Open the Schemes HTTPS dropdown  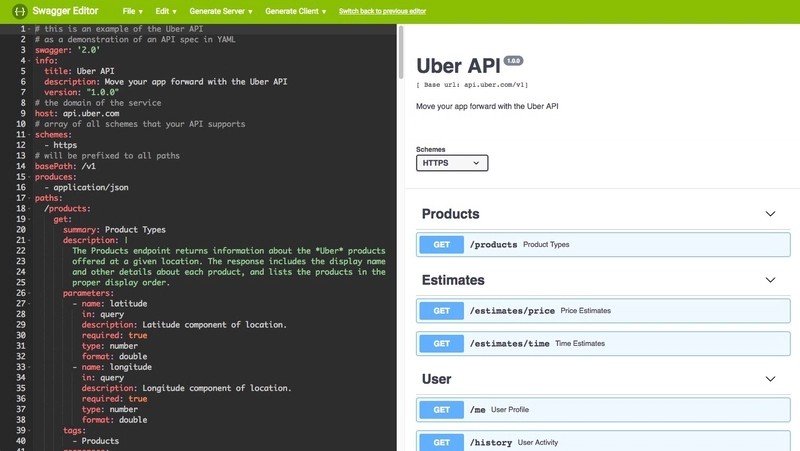[452, 162]
